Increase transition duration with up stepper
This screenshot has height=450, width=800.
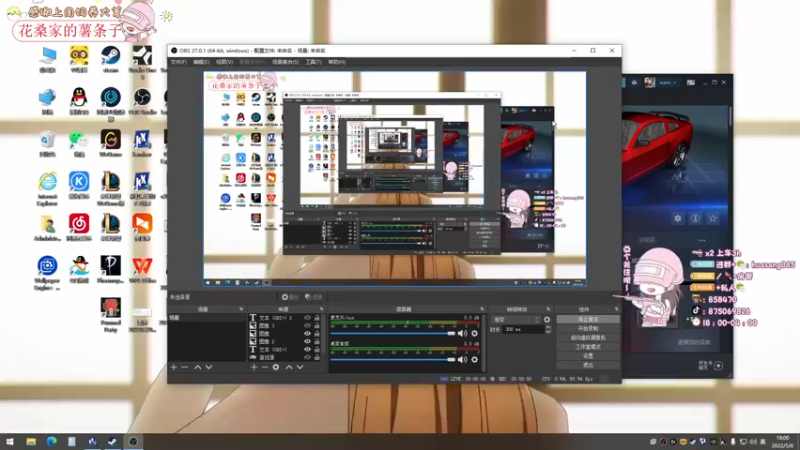(548, 328)
